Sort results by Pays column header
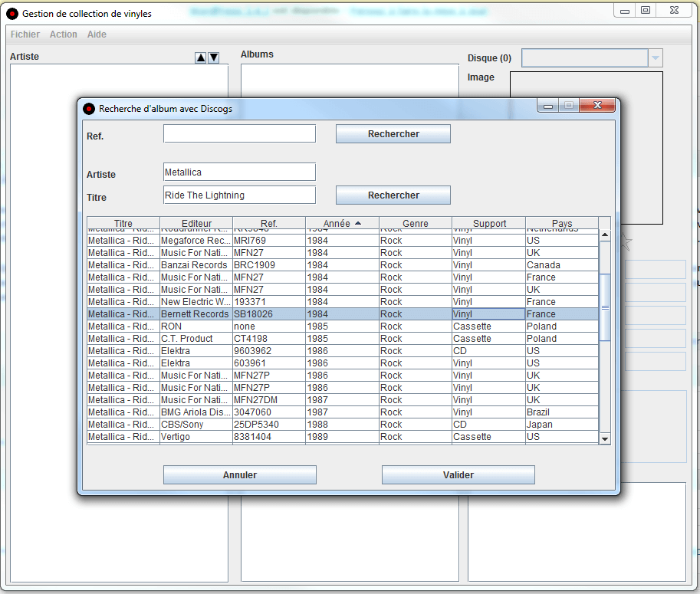 pyautogui.click(x=562, y=223)
